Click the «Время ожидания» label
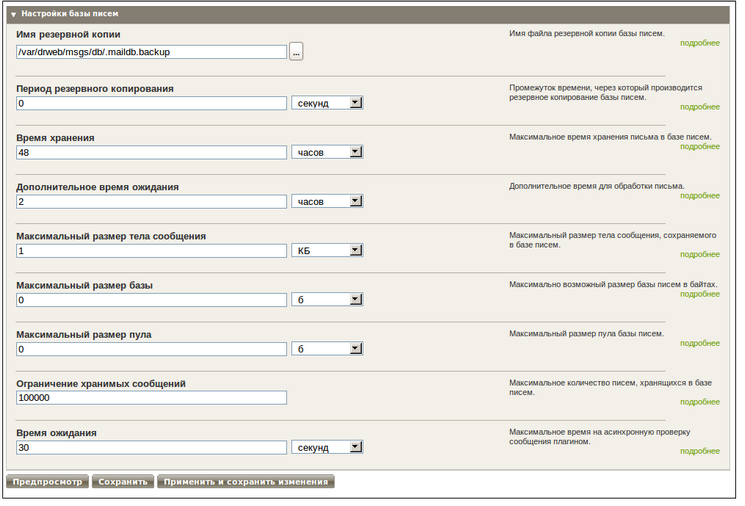745x506 pixels. tap(57, 433)
